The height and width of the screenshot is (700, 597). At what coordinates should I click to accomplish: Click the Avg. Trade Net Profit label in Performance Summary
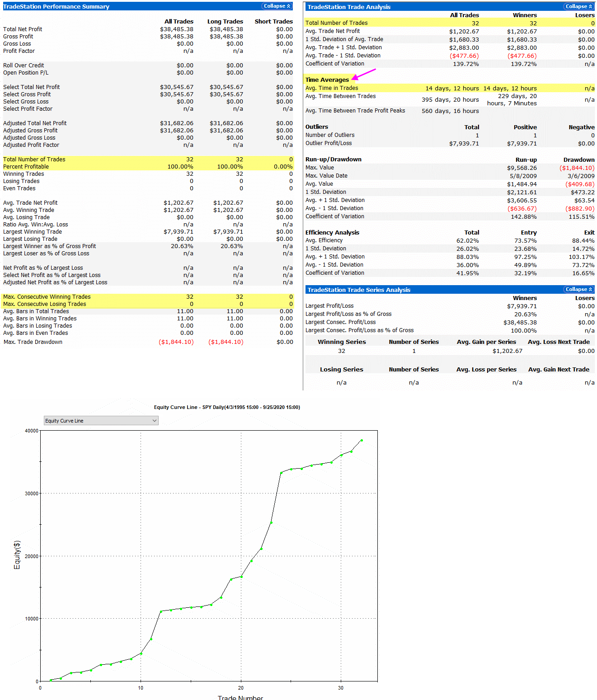pos(30,203)
